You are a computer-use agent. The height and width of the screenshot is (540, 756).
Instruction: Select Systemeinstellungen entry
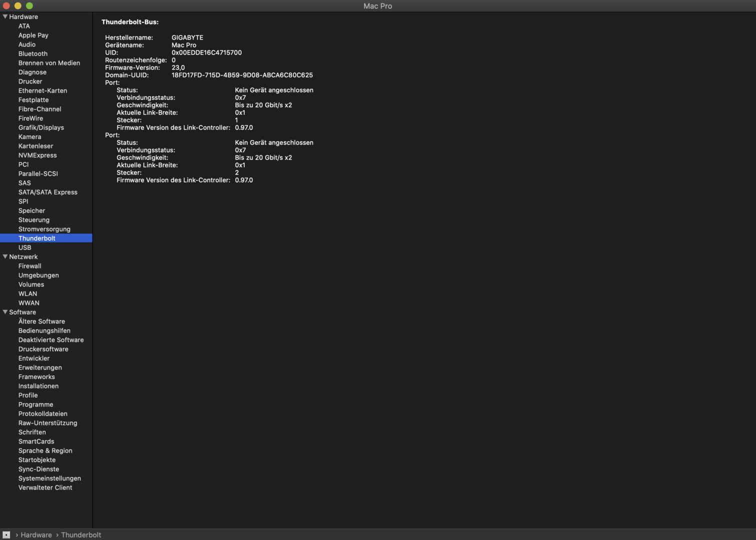[x=49, y=479]
